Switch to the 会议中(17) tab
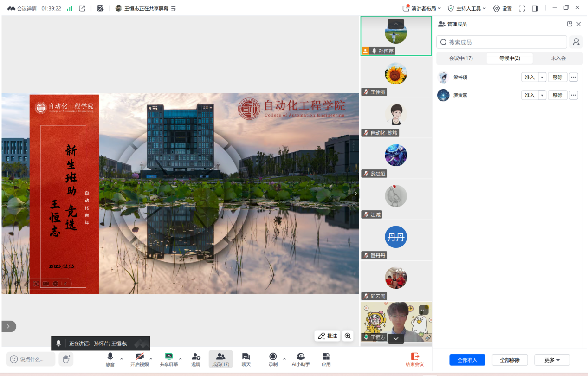The image size is (588, 376). point(461,58)
